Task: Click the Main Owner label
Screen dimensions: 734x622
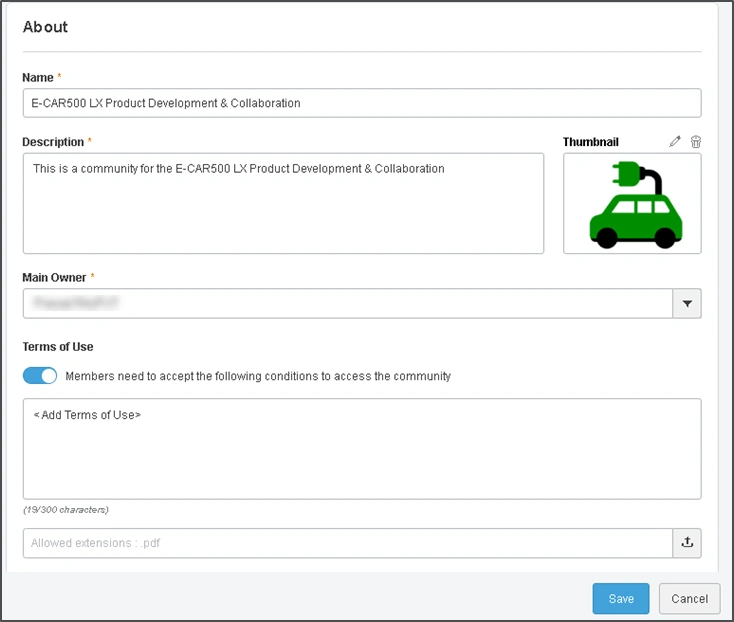Action: coord(55,277)
